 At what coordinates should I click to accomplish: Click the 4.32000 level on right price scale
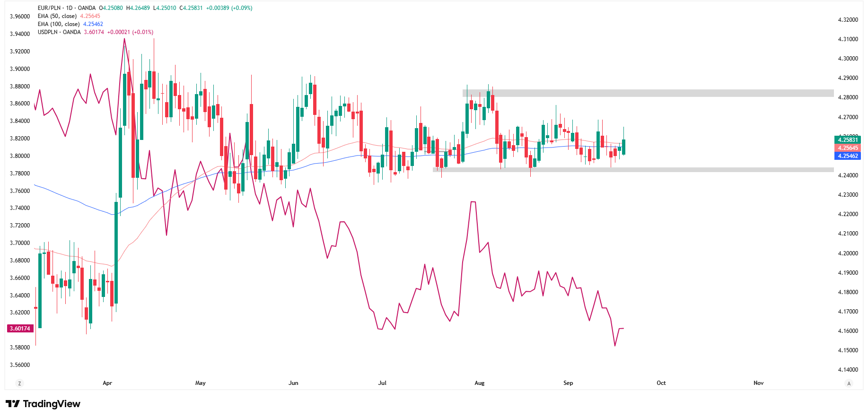[x=848, y=20]
